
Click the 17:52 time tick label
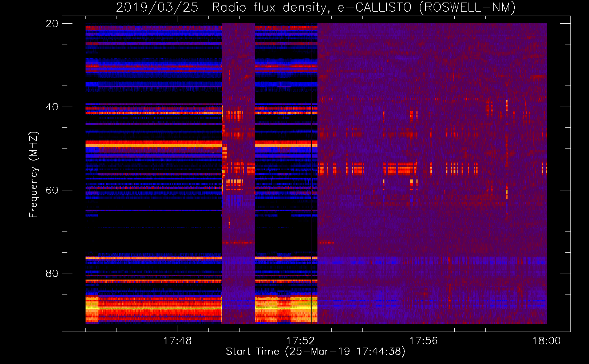pyautogui.click(x=300, y=341)
